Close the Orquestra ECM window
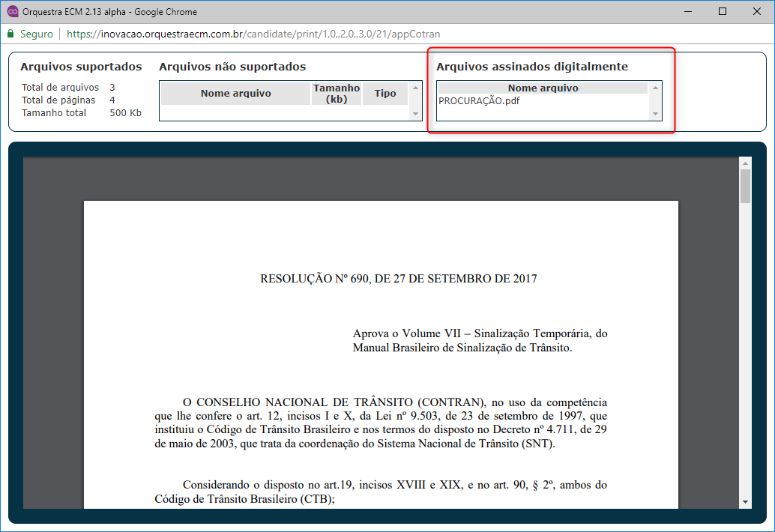775x532 pixels. coord(757,11)
